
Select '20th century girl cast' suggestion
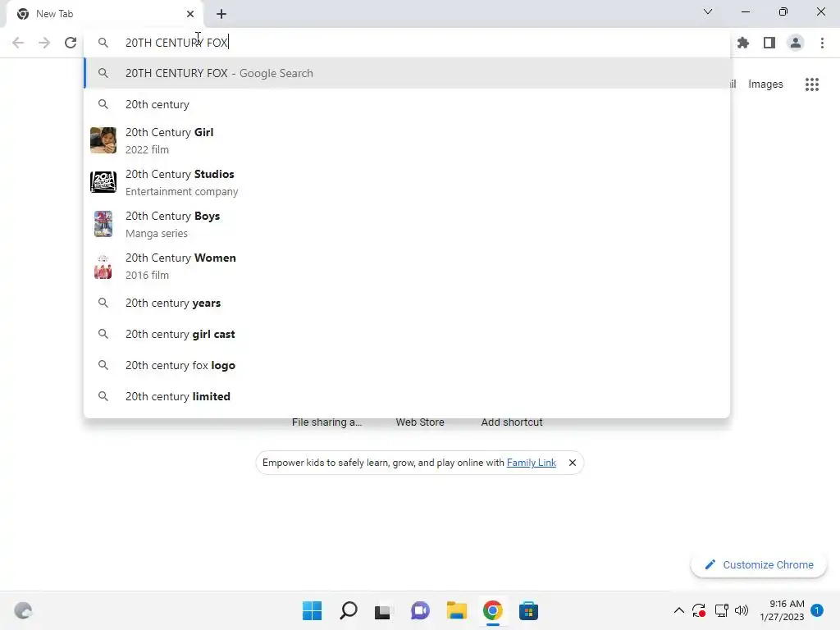point(407,335)
